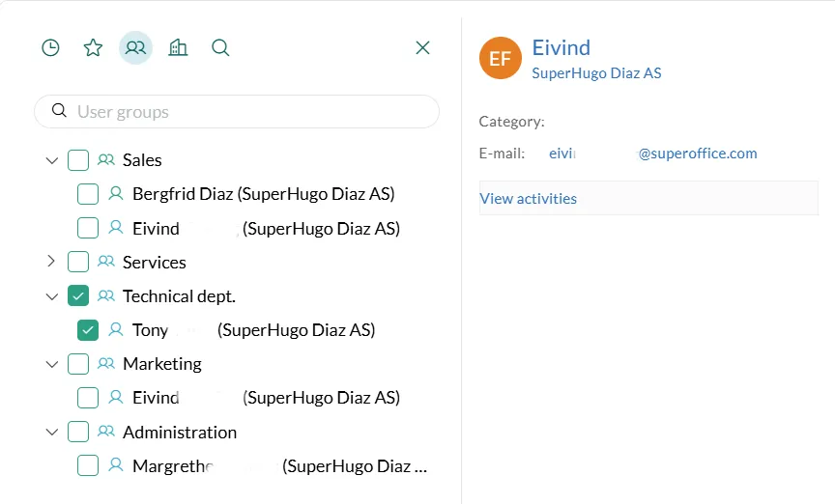
Task: Collapse the Administration group
Action: pos(52,433)
